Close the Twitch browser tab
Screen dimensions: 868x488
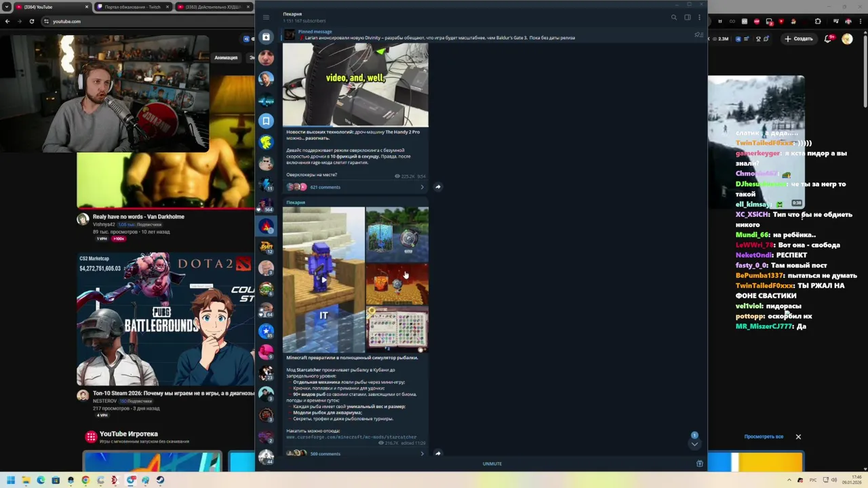(167, 7)
